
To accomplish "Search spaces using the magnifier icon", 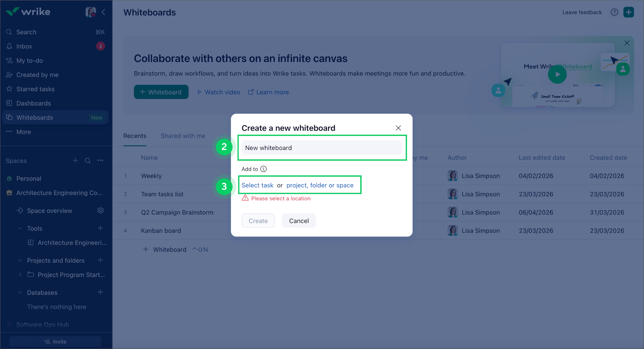I will click(88, 161).
